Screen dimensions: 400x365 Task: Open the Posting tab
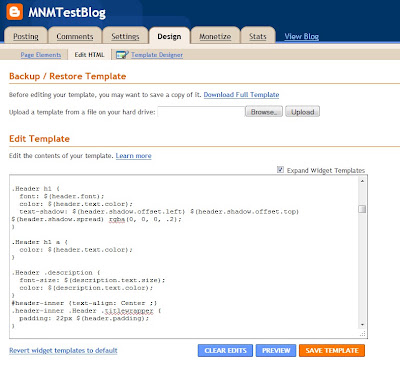pos(26,36)
